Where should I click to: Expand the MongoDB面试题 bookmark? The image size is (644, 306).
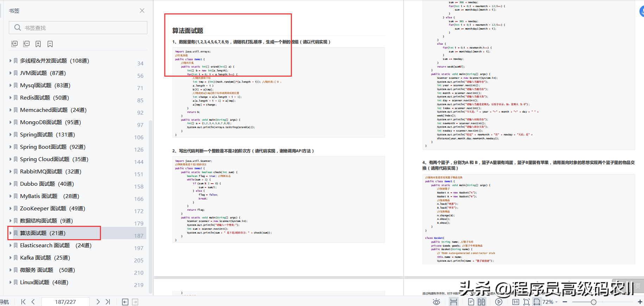(x=11, y=122)
